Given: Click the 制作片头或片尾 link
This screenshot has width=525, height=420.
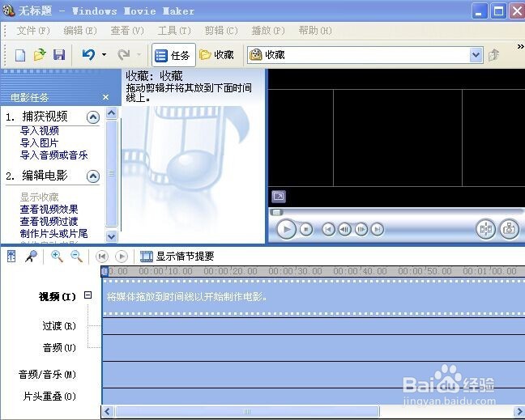Looking at the screenshot, I should click(54, 233).
